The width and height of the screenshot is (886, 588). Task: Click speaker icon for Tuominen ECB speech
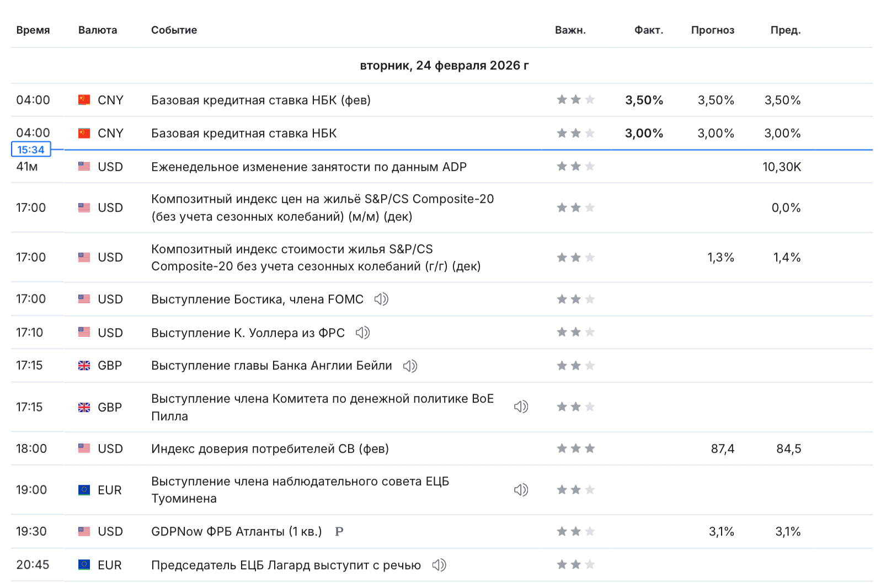[521, 490]
